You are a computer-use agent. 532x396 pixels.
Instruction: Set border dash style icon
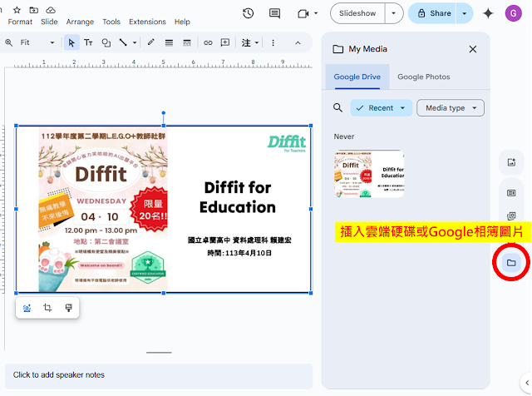(x=186, y=42)
